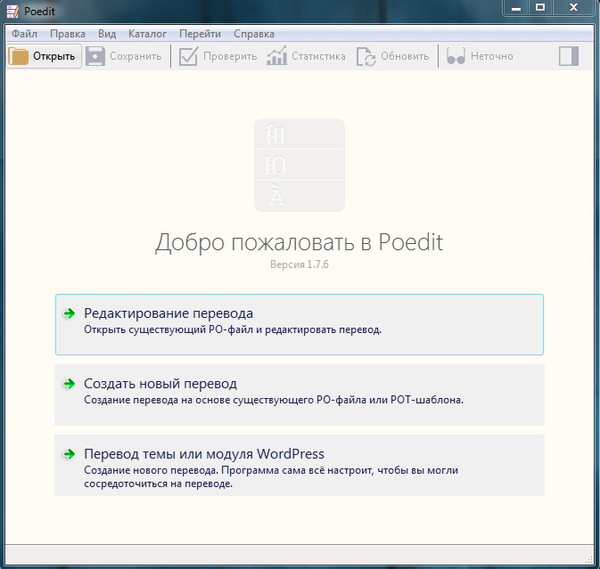The height and width of the screenshot is (569, 600).
Task: Click the Обновить refresh icon
Action: tap(367, 56)
